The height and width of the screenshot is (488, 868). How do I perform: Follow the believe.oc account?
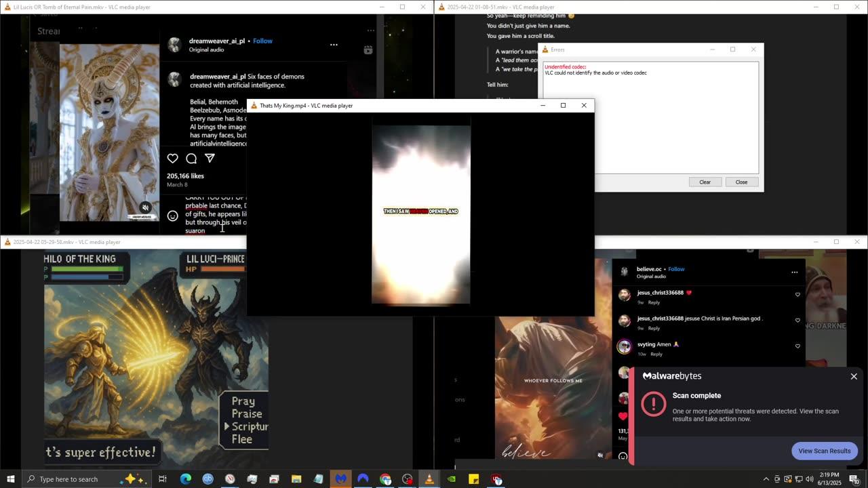tap(676, 269)
